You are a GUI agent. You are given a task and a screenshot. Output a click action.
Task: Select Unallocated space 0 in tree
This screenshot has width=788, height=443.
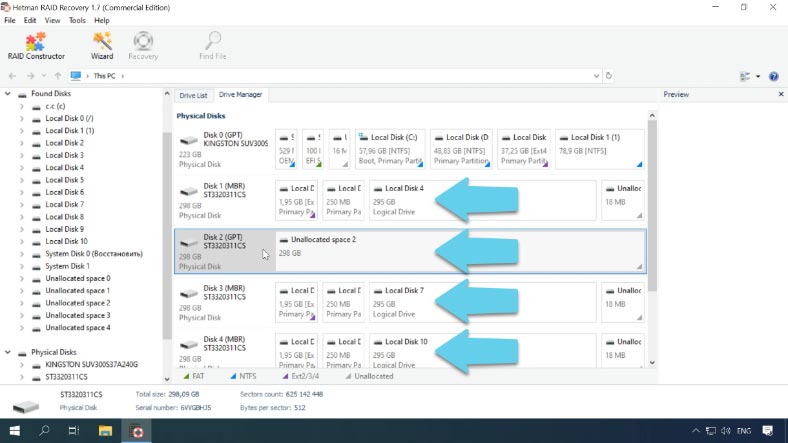[78, 278]
